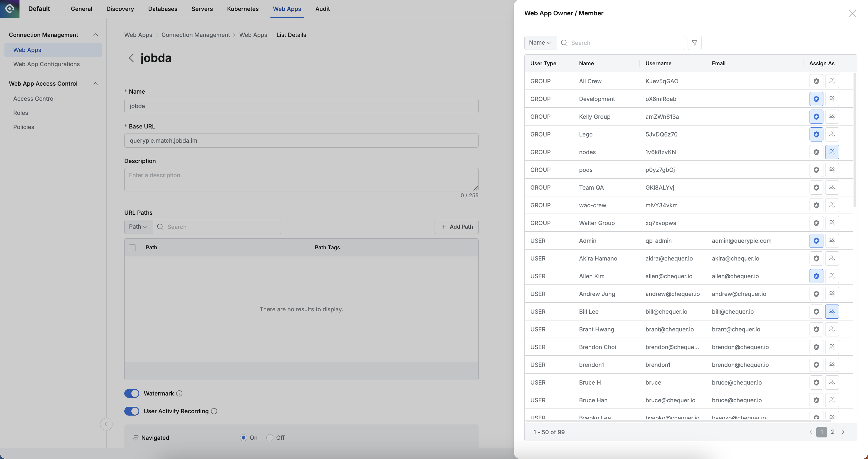Collapse the Connection Management section

point(95,35)
